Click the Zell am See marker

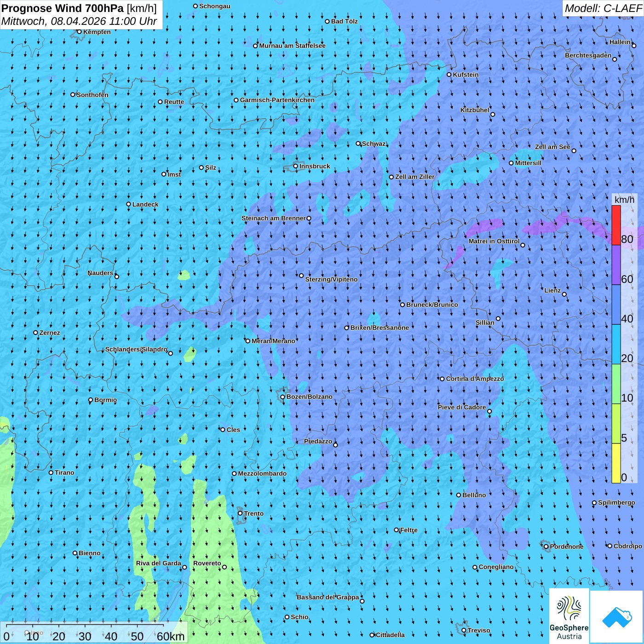coord(574,150)
